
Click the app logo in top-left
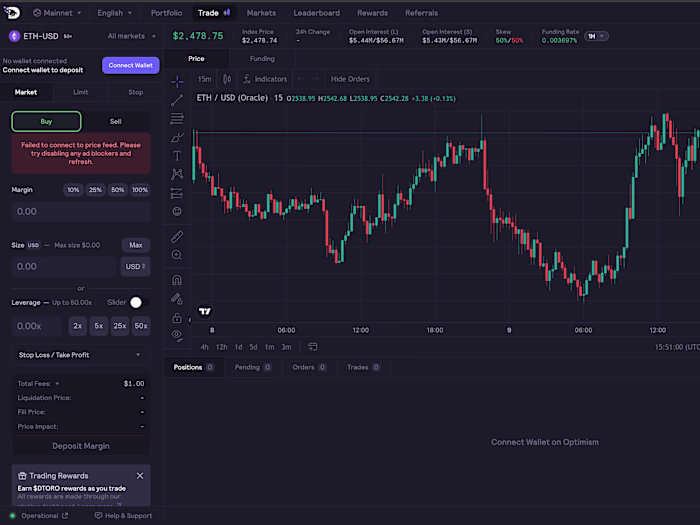tap(12, 13)
